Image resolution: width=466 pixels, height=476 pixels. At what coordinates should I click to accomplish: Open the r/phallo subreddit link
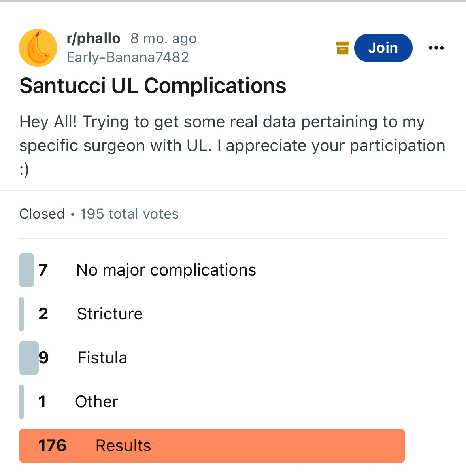coord(94,38)
